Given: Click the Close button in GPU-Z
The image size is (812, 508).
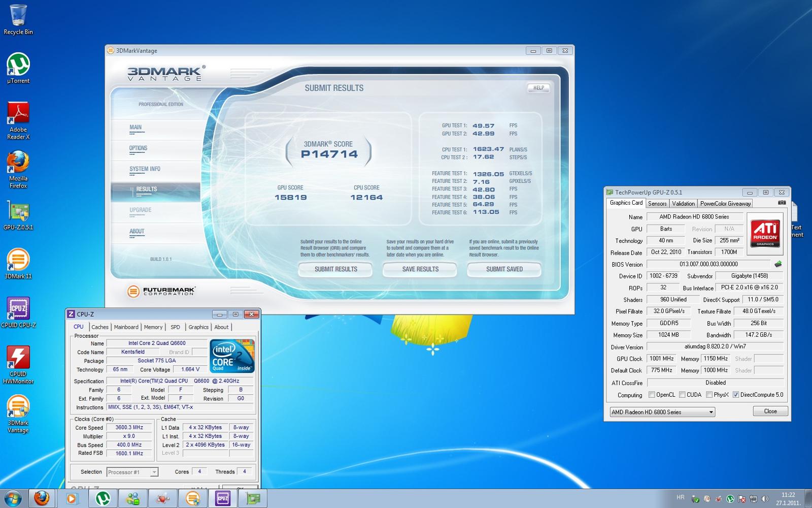Looking at the screenshot, I should (x=770, y=411).
